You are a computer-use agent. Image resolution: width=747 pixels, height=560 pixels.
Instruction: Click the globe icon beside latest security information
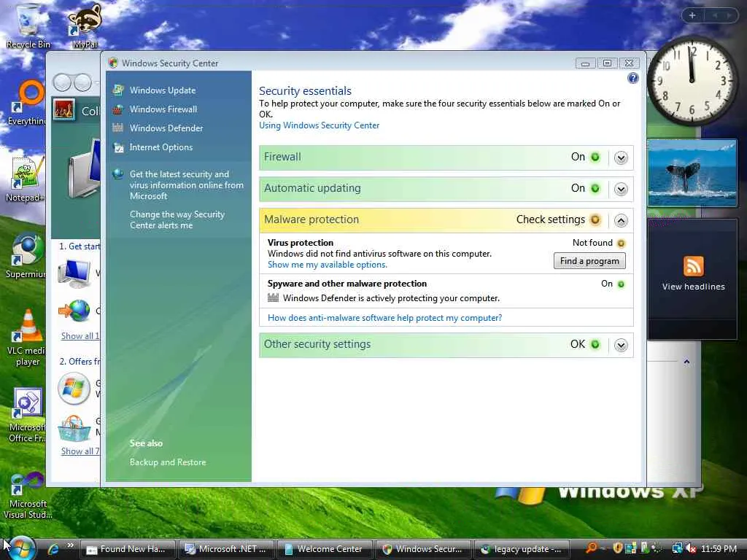(x=117, y=174)
